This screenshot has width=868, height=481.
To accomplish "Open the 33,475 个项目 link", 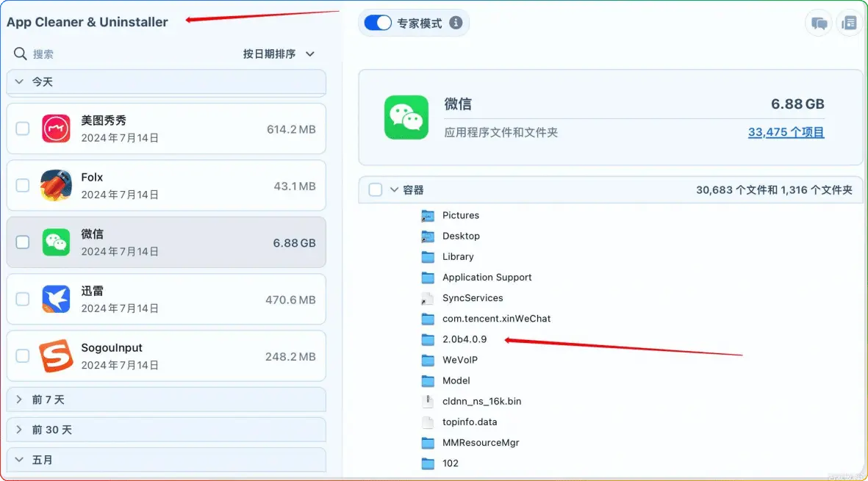I will click(x=786, y=133).
